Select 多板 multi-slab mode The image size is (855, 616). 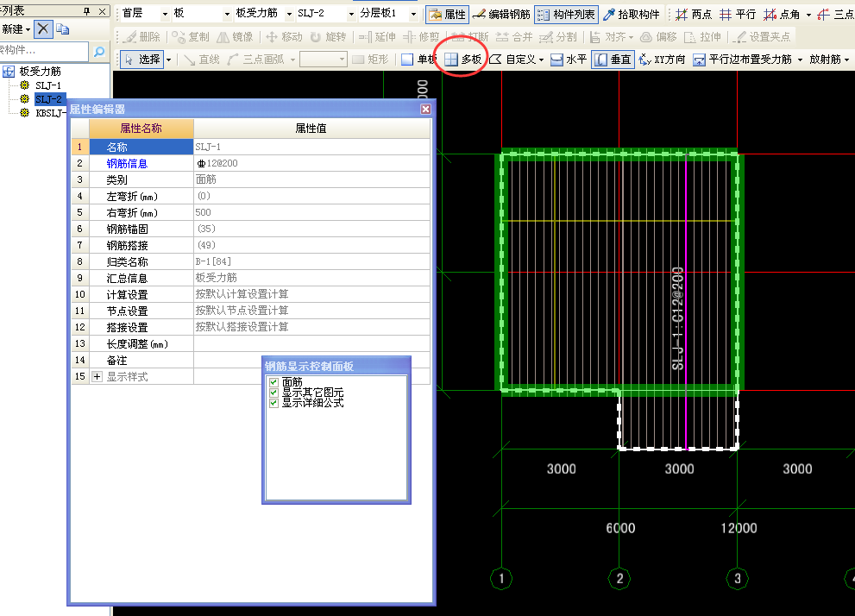(463, 59)
